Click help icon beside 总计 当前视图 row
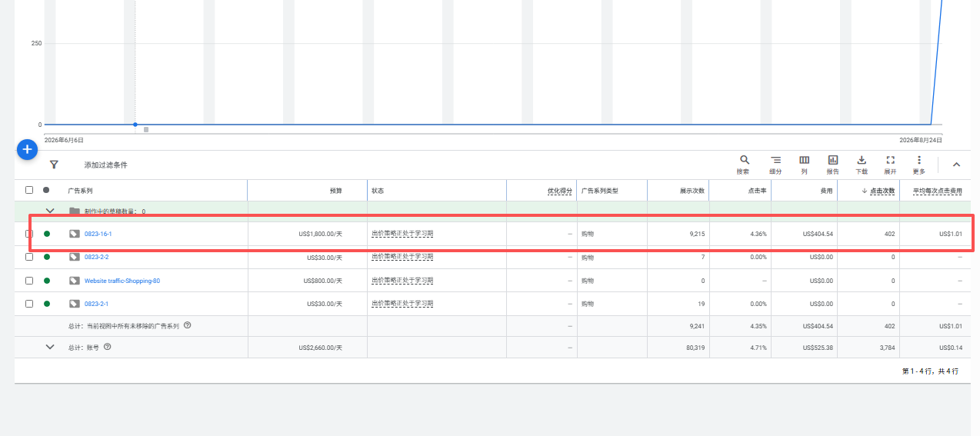This screenshot has height=436, width=980. click(x=187, y=325)
